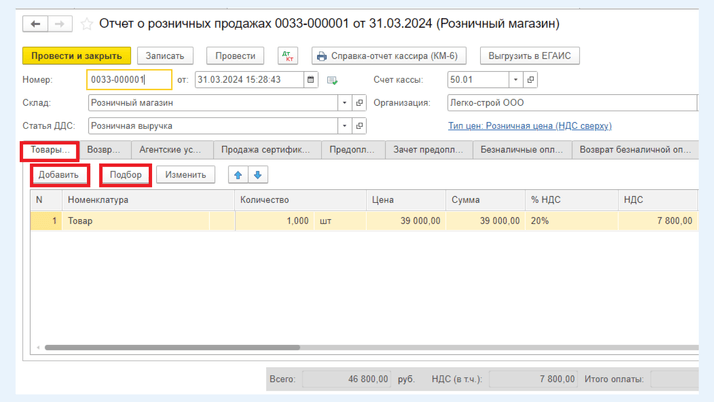Select % НДС column header
The image size is (714, 402).
tap(572, 200)
